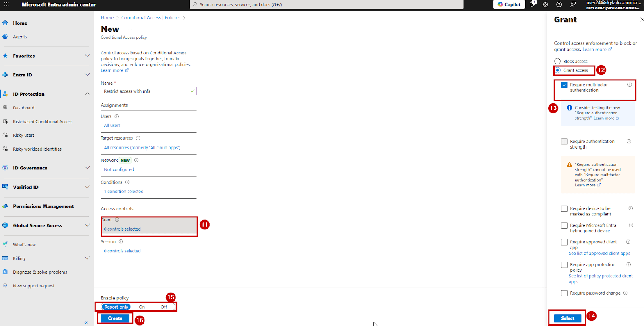Open All resources target link
Image resolution: width=644 pixels, height=326 pixels.
click(142, 148)
